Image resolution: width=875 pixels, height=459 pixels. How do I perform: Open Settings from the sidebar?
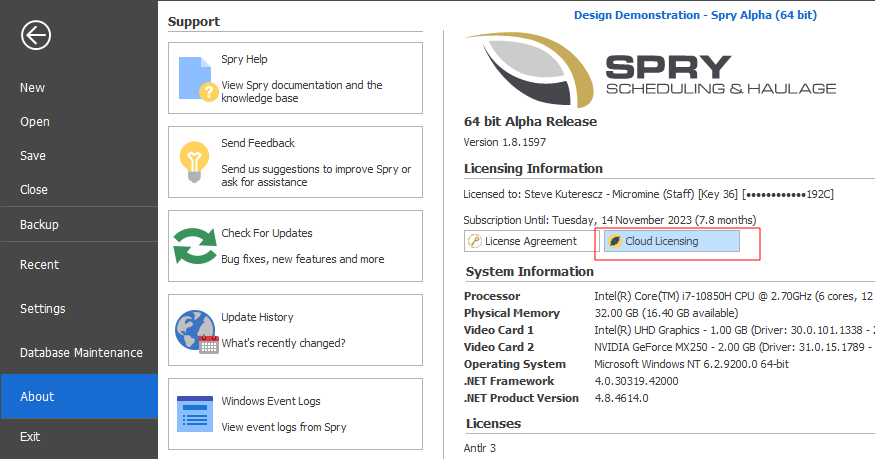(43, 309)
